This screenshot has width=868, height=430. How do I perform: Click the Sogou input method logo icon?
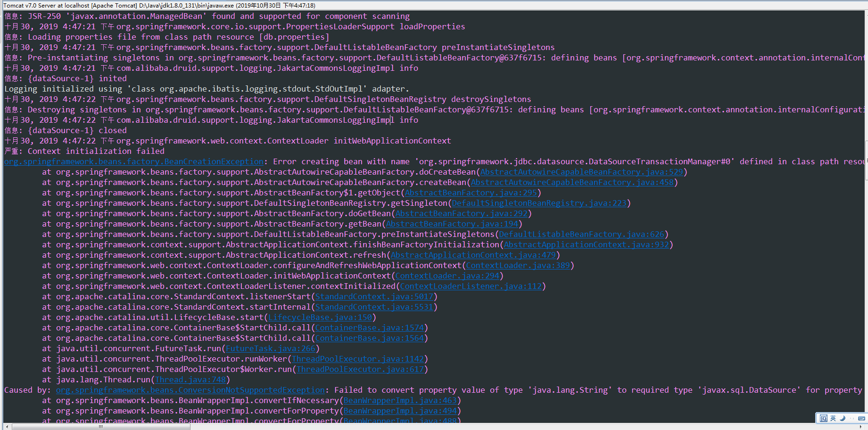[x=824, y=418]
